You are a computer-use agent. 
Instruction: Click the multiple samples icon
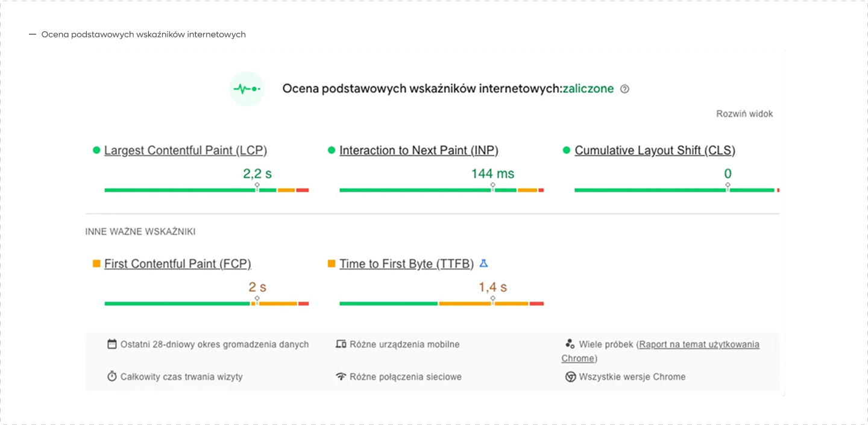coord(570,344)
